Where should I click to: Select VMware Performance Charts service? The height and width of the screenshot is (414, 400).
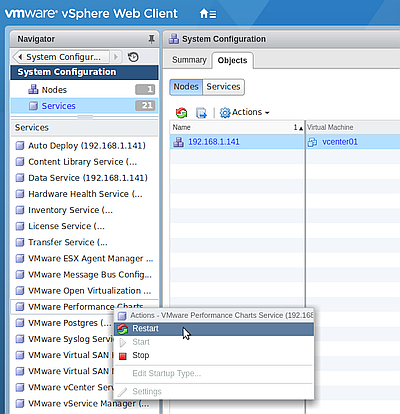[84, 306]
